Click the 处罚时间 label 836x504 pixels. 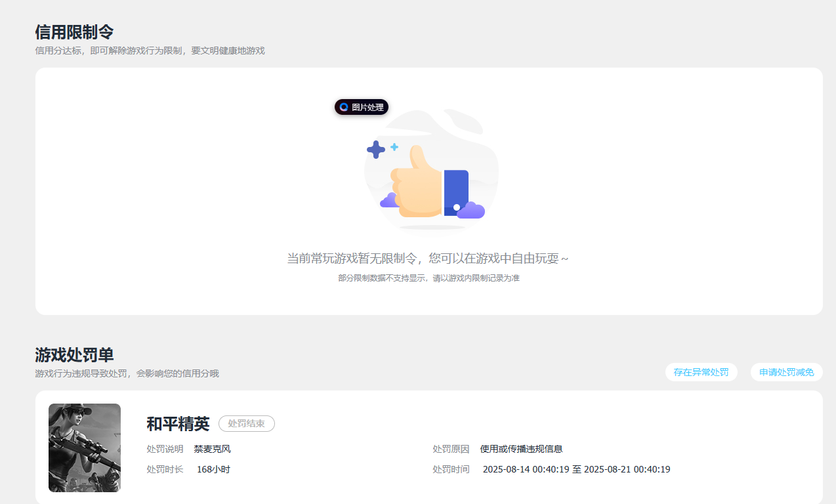click(x=451, y=469)
